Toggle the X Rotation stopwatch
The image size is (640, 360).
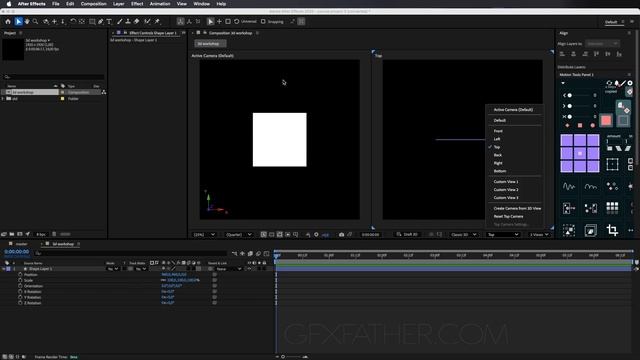click(x=20, y=292)
